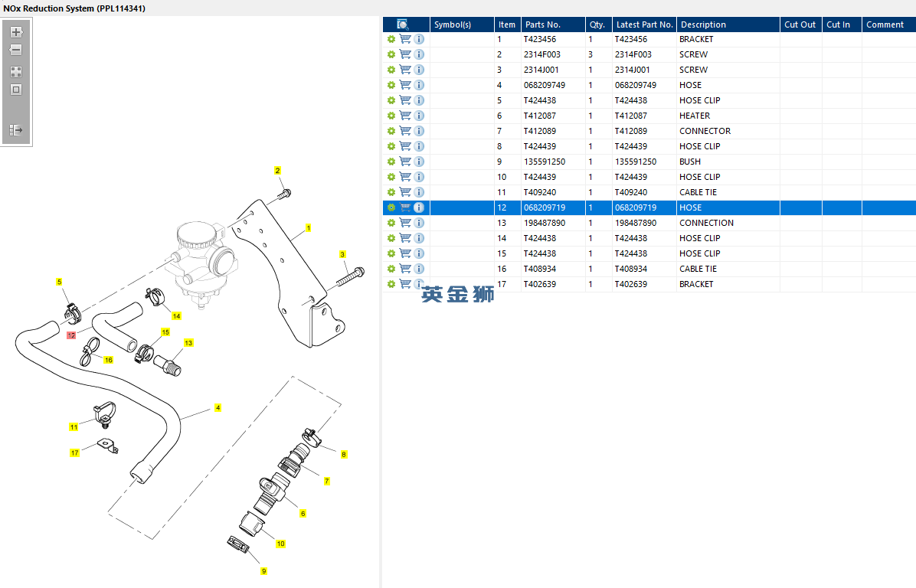The height and width of the screenshot is (588, 916).
Task: Zoom in on the parts diagram
Action: [x=16, y=32]
